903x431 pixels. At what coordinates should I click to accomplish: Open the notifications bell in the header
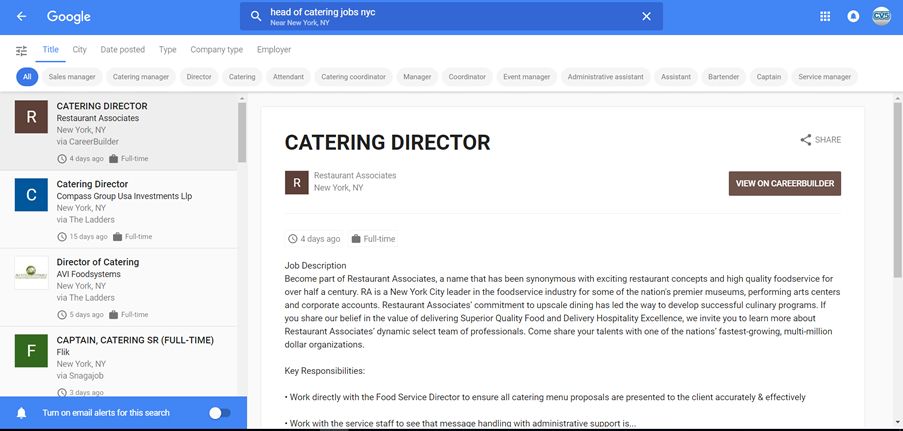pyautogui.click(x=853, y=16)
